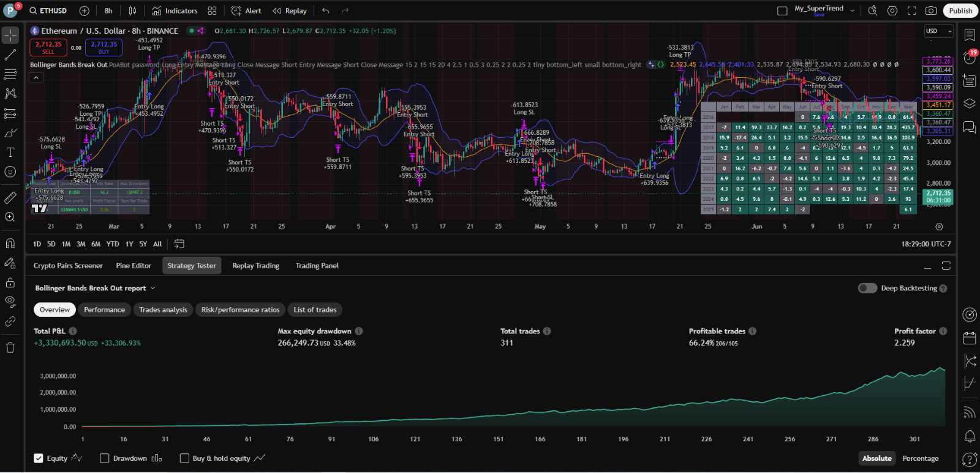Viewport: 980px width, 473px height.
Task: Redo the chart action
Action: [345, 10]
